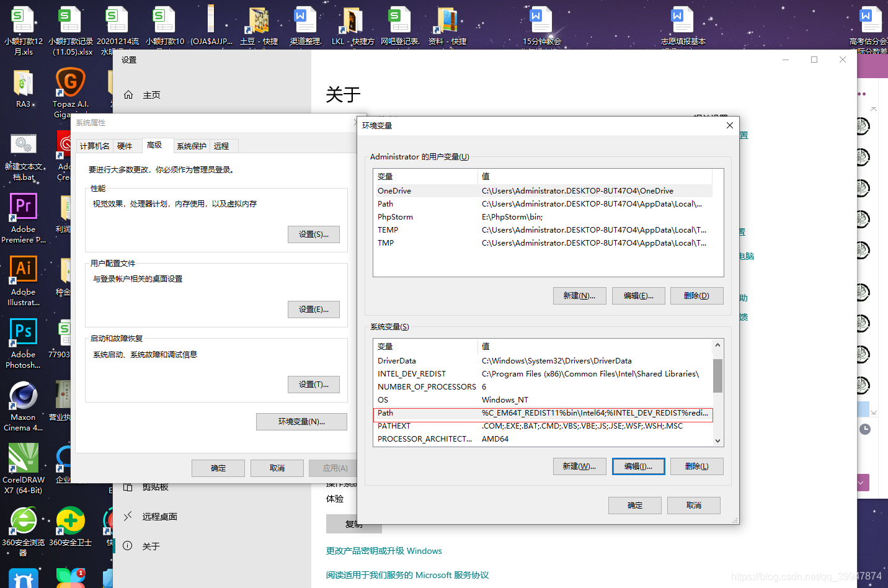
Task: Cancel the System Properties dialog
Action: pyautogui.click(x=277, y=468)
